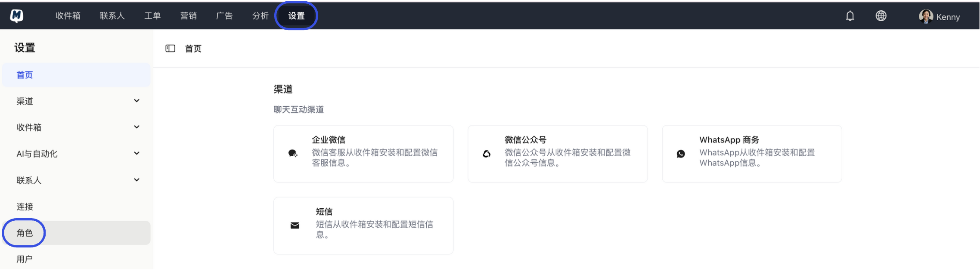Click the sidebar collapse icon beside 首页 breadcrumb
Viewport: 980px width, 272px height.
coord(171,48)
